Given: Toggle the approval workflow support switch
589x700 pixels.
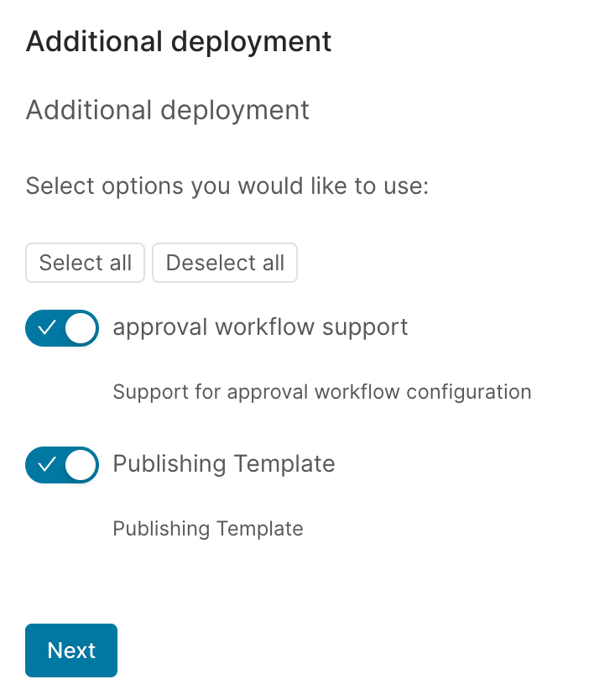Looking at the screenshot, I should tap(62, 328).
